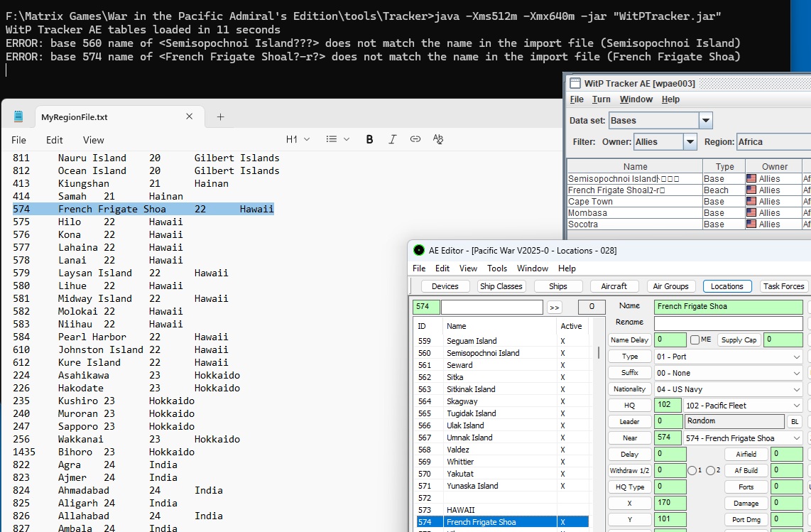Apply italic formatting in Notepad
Screen dimensions: 811x532
click(393, 139)
